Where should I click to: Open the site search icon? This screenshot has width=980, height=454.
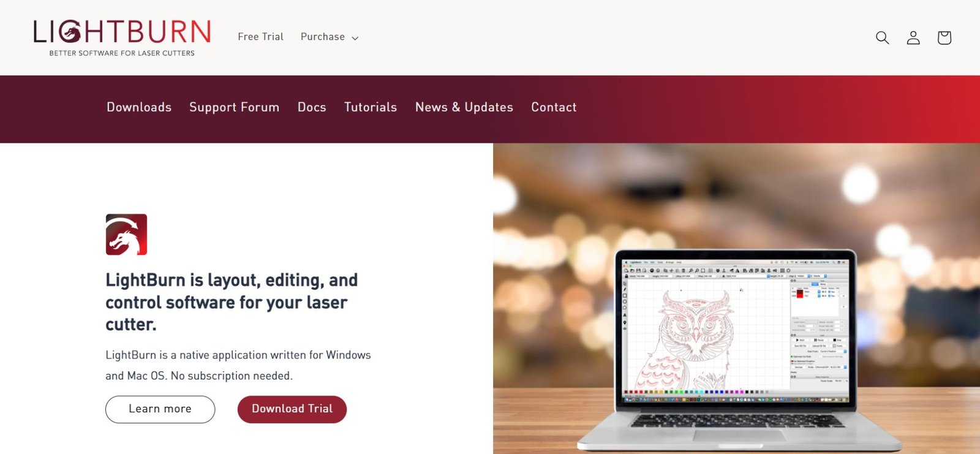pyautogui.click(x=882, y=37)
